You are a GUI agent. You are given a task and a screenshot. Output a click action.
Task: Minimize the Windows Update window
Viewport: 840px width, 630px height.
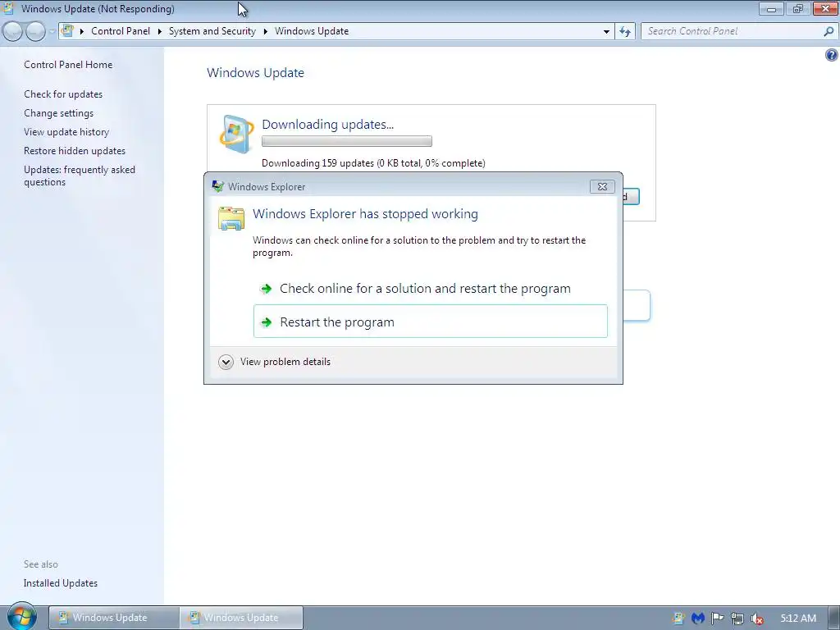click(x=771, y=8)
